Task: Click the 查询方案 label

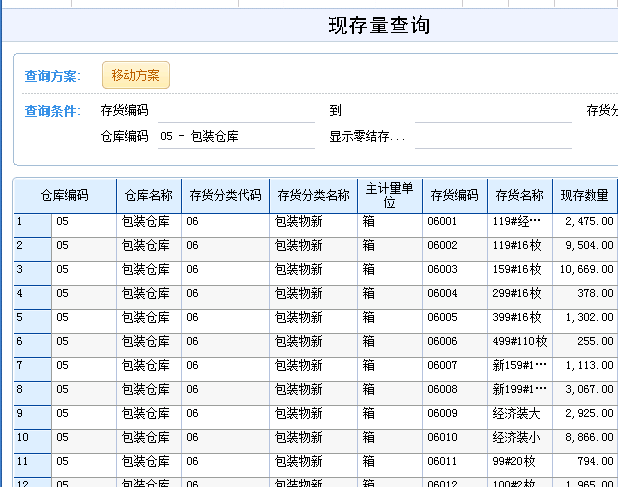Action: pyautogui.click(x=53, y=76)
